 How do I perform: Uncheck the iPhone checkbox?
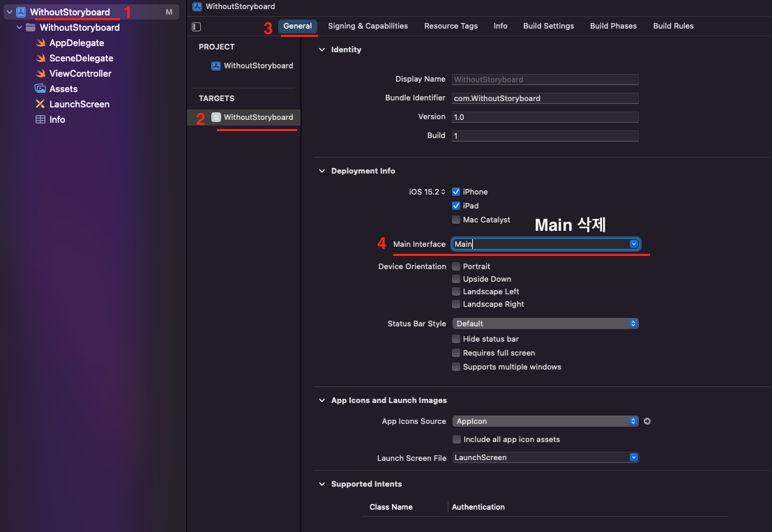(456, 192)
